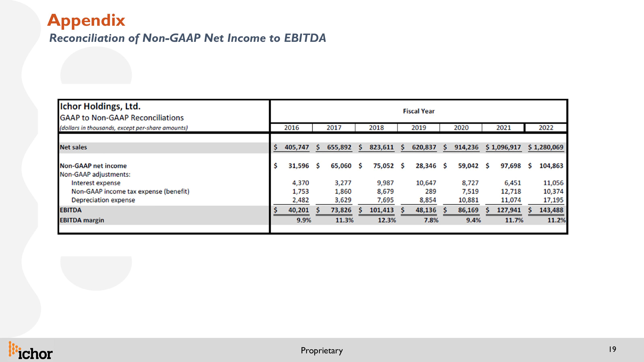Click net income value 59,042
This screenshot has height=362, width=644.
(x=468, y=166)
